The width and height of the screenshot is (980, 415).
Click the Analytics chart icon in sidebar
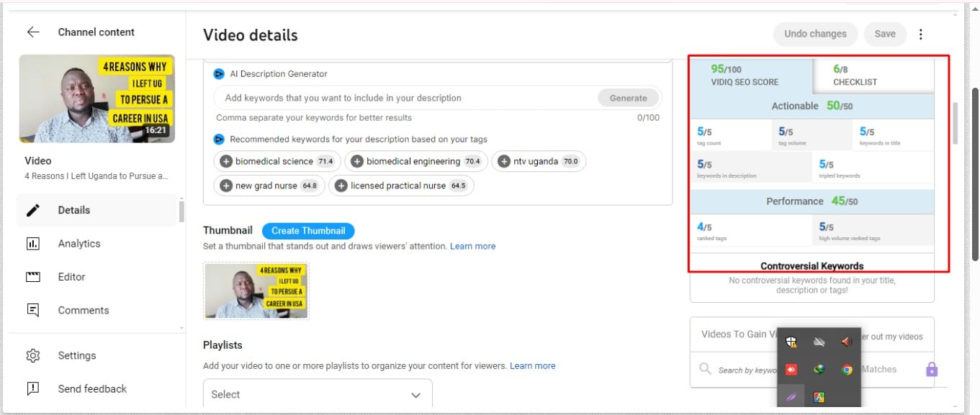[x=33, y=244]
